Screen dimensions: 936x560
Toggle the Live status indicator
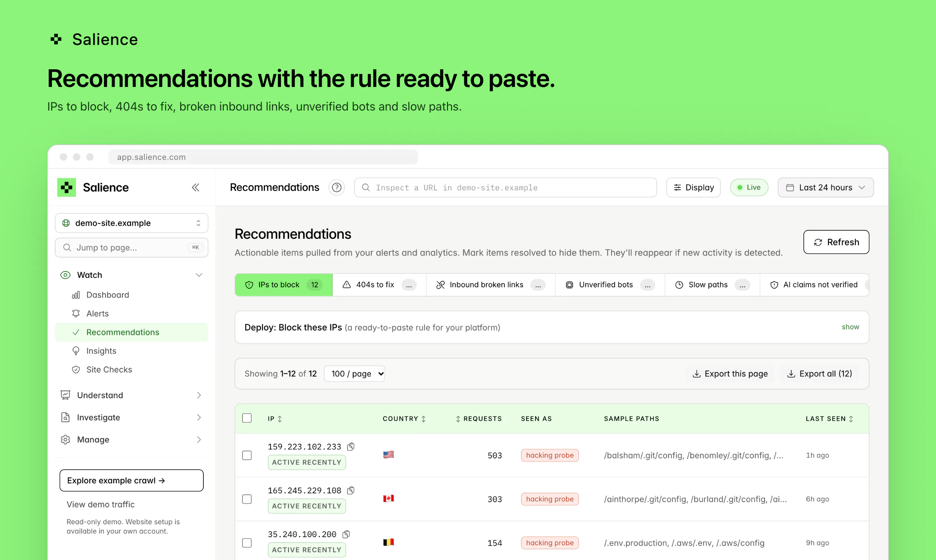[x=749, y=187]
